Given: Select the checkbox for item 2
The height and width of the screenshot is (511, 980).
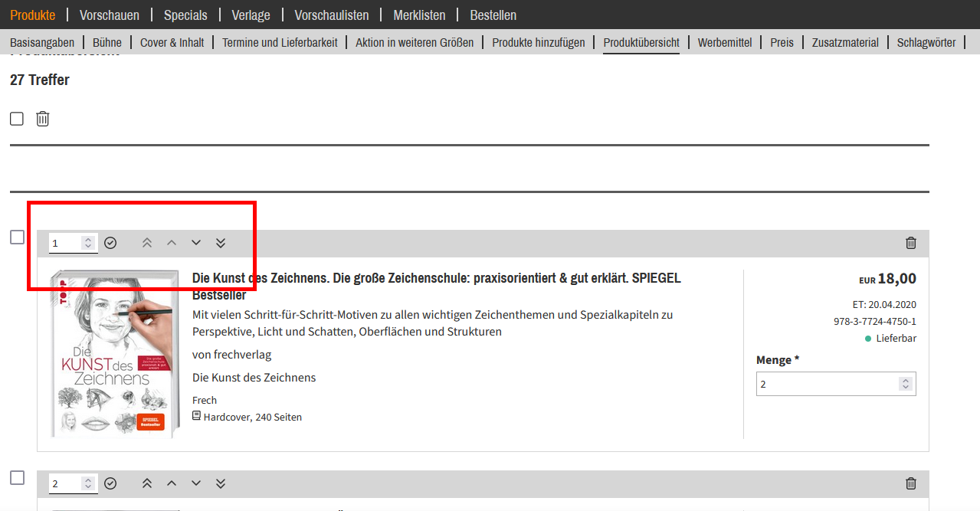Looking at the screenshot, I should [x=17, y=478].
